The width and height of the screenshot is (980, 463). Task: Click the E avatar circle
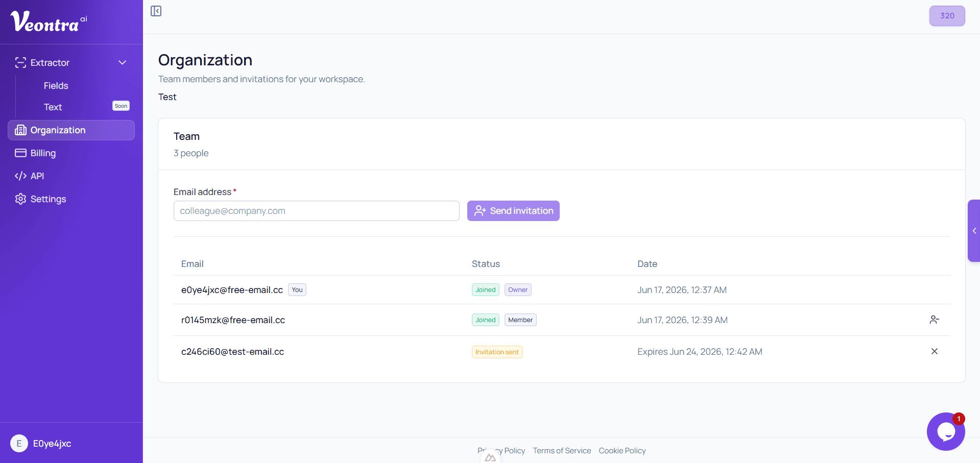[19, 444]
